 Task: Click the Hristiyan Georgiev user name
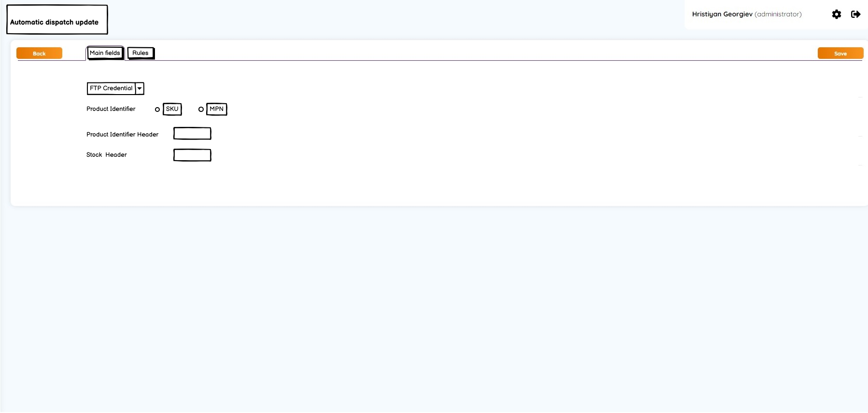coord(722,14)
